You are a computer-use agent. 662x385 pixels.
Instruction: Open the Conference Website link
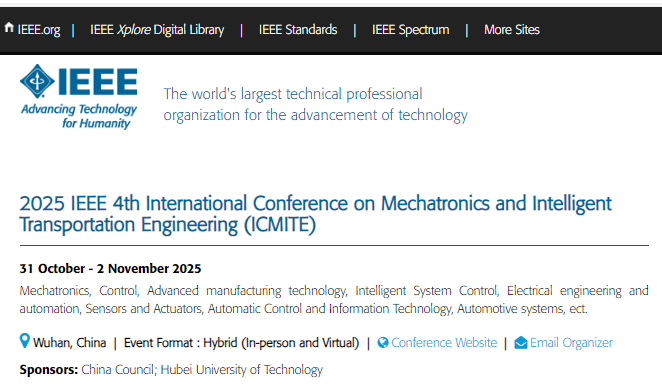[444, 342]
